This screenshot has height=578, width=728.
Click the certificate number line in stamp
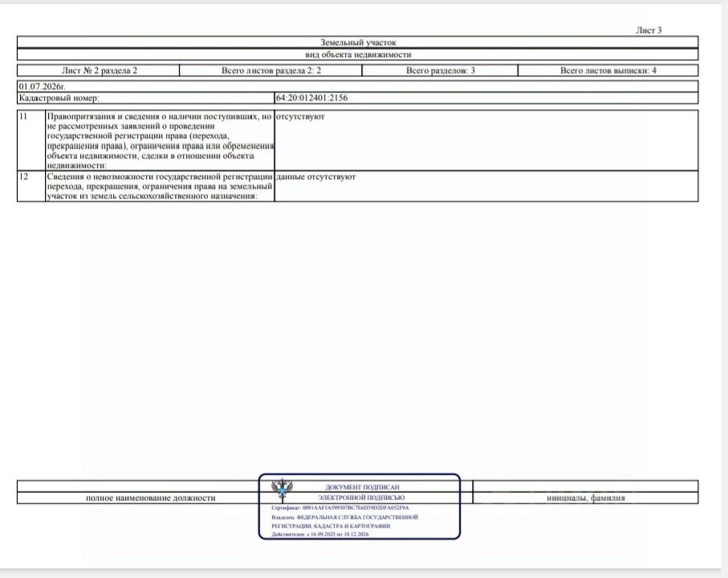[340, 508]
